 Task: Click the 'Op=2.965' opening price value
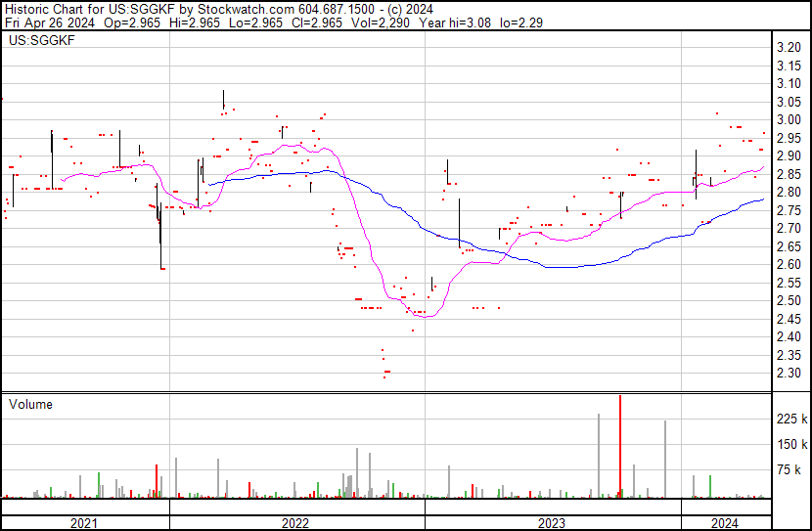(132, 22)
